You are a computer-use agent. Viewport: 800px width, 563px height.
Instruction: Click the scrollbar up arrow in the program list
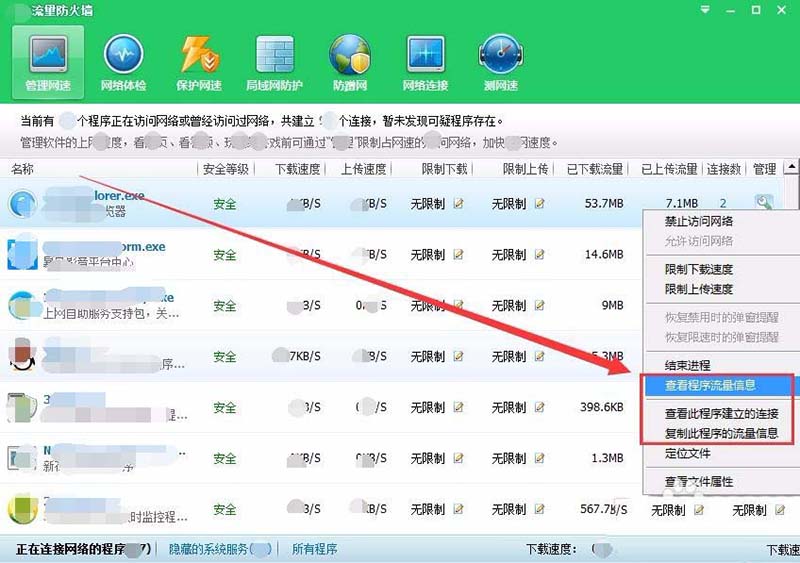tap(791, 169)
